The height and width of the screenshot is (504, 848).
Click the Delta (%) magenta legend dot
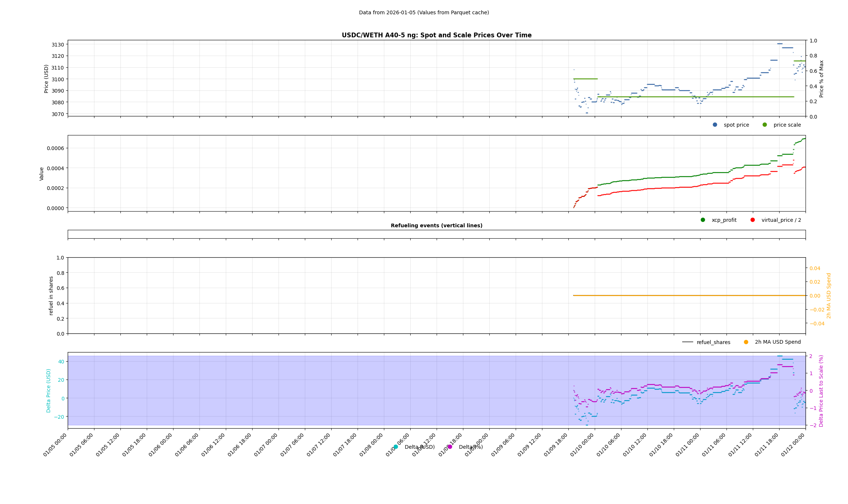coord(450,447)
